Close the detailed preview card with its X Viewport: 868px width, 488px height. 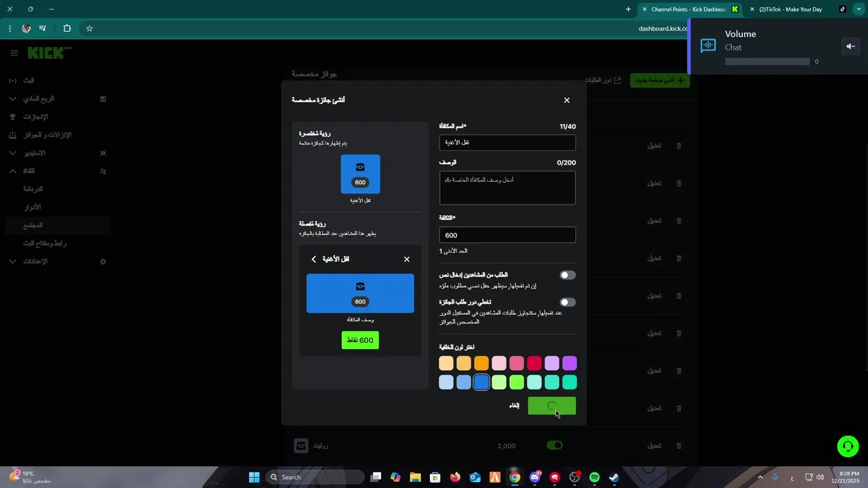(407, 260)
